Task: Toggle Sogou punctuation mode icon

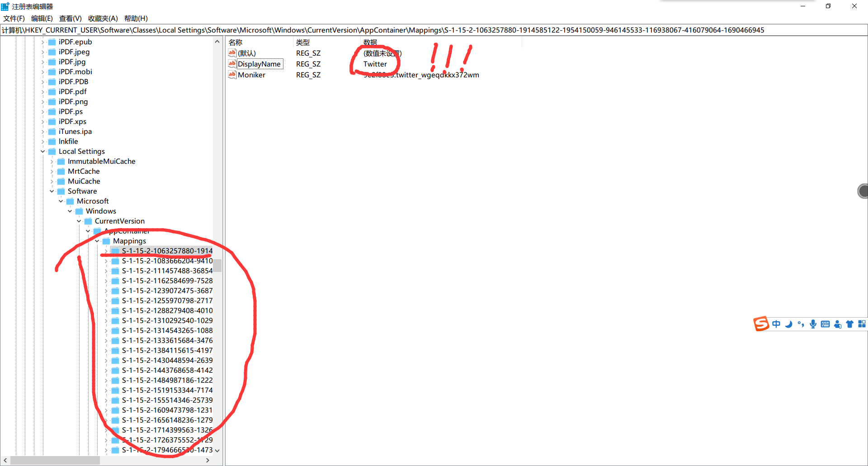Action: 801,324
